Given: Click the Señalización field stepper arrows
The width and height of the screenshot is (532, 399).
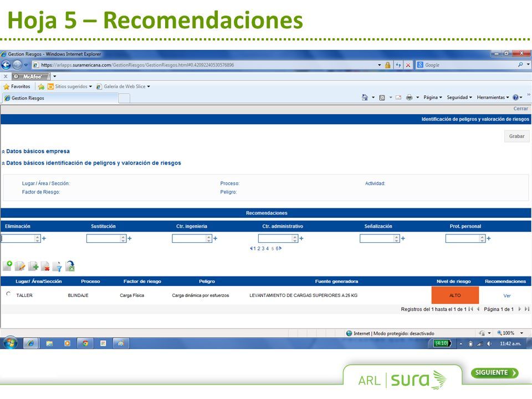Looking at the screenshot, I should 397,238.
